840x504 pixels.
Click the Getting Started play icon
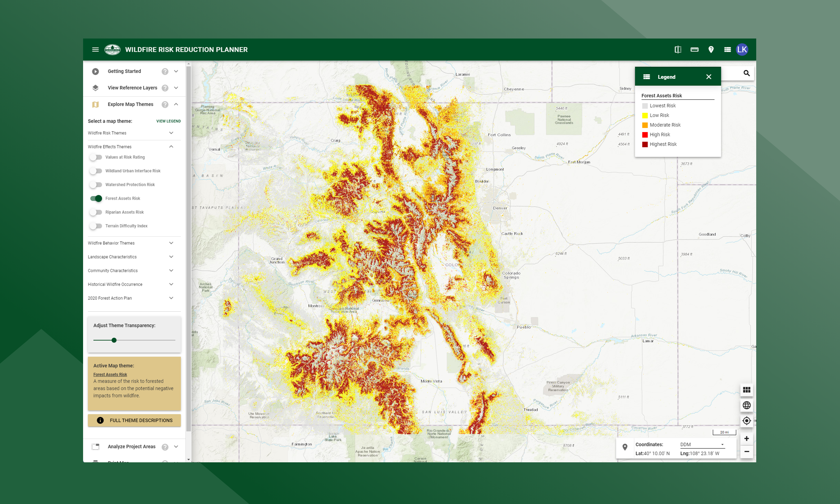coord(95,71)
